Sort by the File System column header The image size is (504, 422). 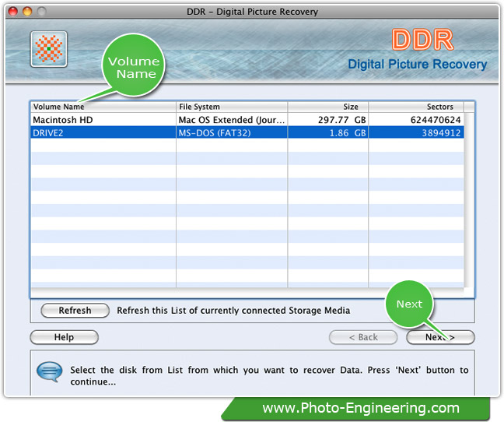coord(232,107)
